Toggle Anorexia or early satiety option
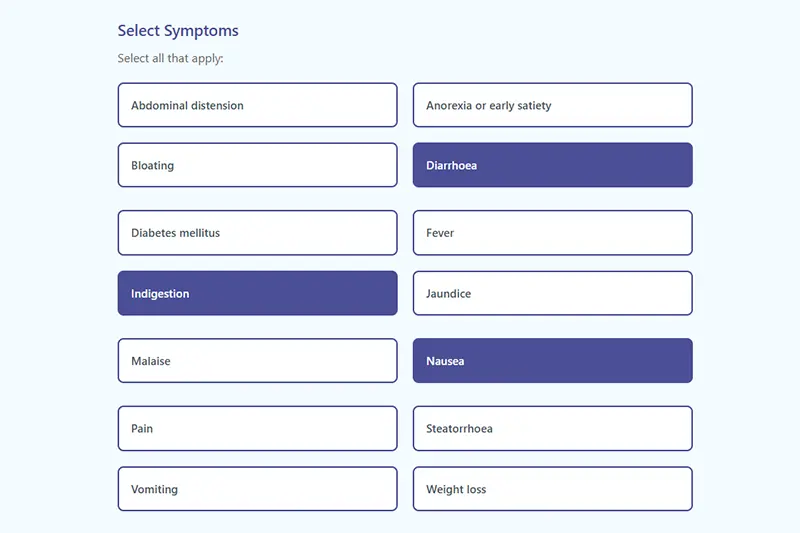800x533 pixels. click(x=552, y=105)
